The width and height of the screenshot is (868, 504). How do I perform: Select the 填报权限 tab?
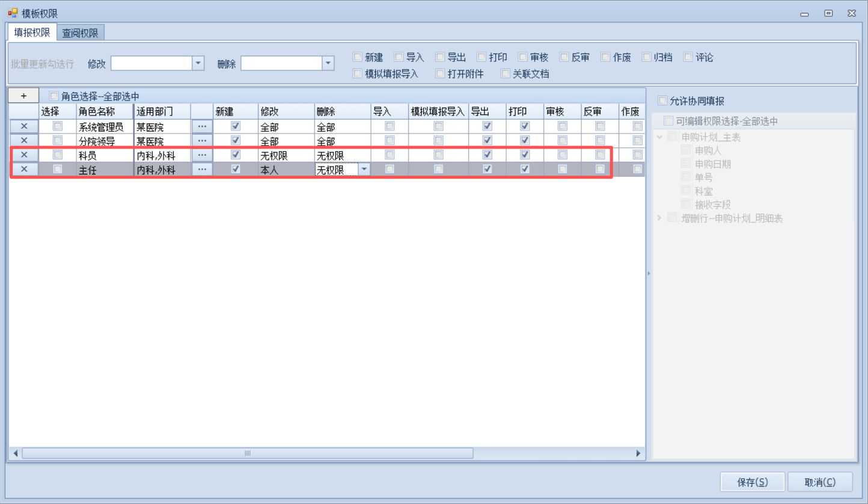32,32
